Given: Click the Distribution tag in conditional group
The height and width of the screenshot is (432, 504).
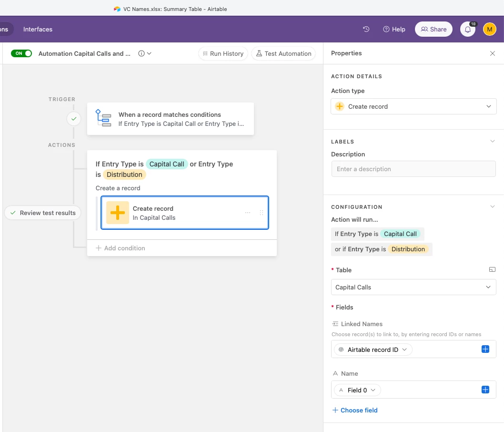Looking at the screenshot, I should [124, 175].
